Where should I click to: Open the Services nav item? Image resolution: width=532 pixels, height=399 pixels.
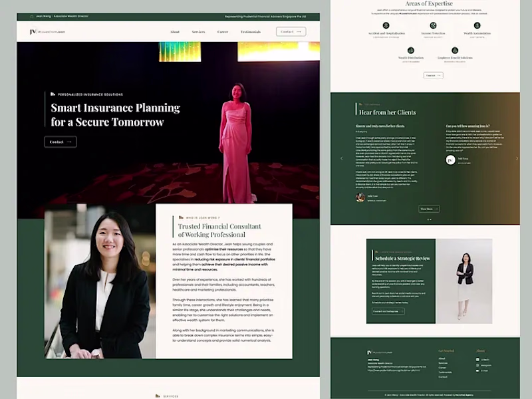(x=198, y=32)
